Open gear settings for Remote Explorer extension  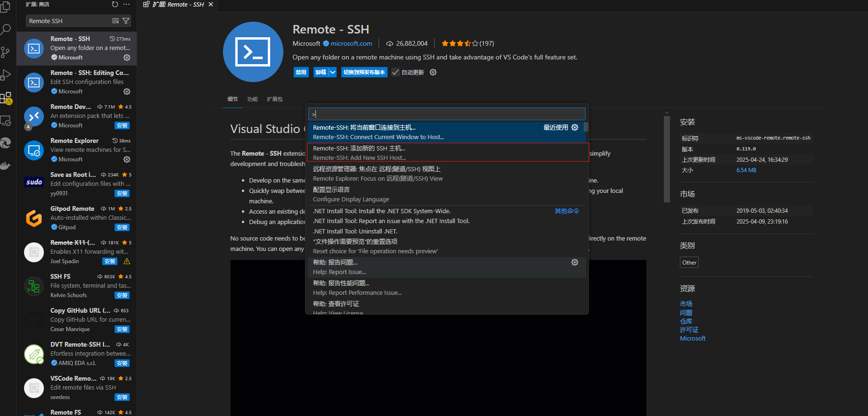coord(127,159)
